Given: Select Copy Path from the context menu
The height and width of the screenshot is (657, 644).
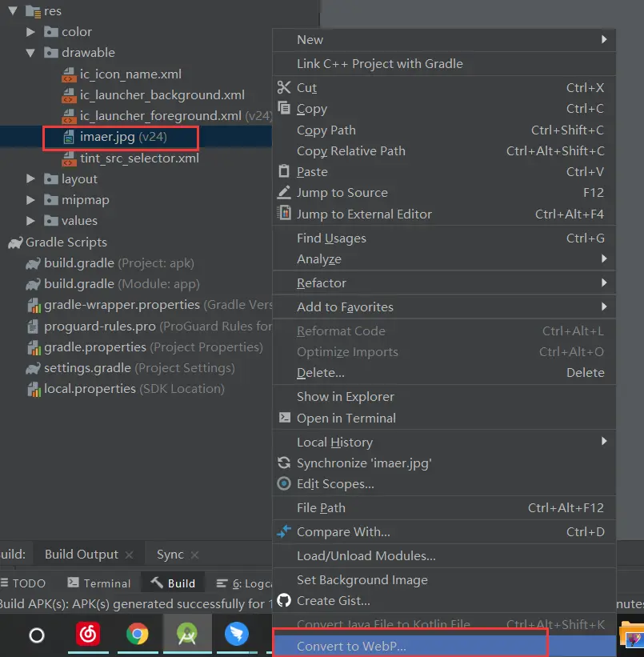Looking at the screenshot, I should coord(444,130).
